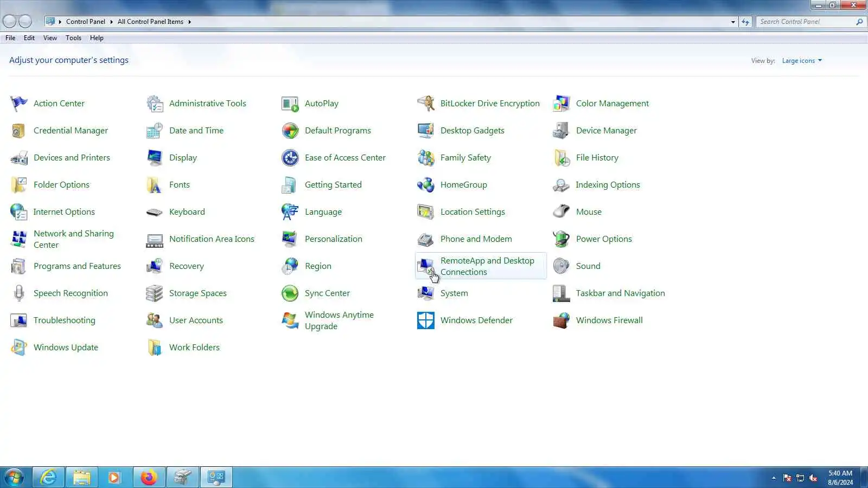Open the Color Management icon
The height and width of the screenshot is (488, 868).
561,103
